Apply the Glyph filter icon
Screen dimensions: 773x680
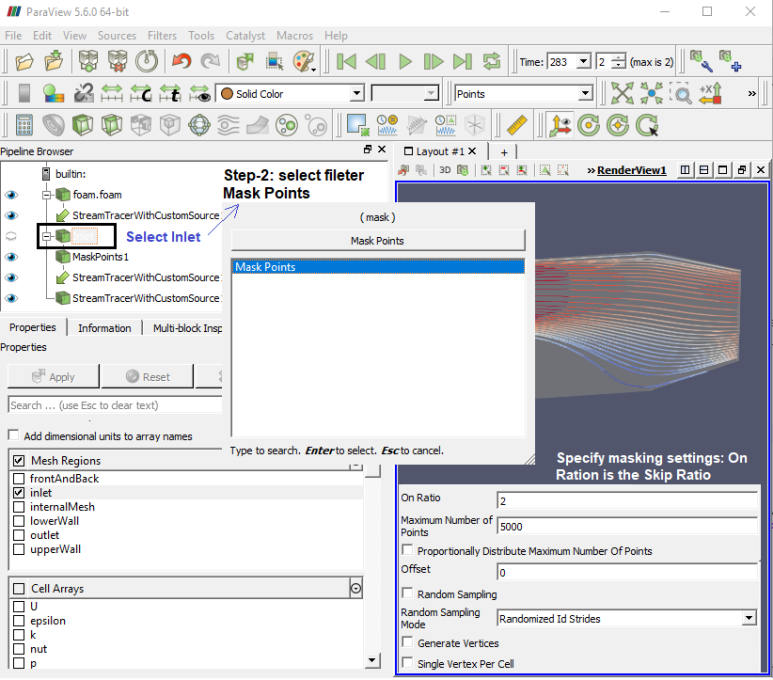click(199, 125)
